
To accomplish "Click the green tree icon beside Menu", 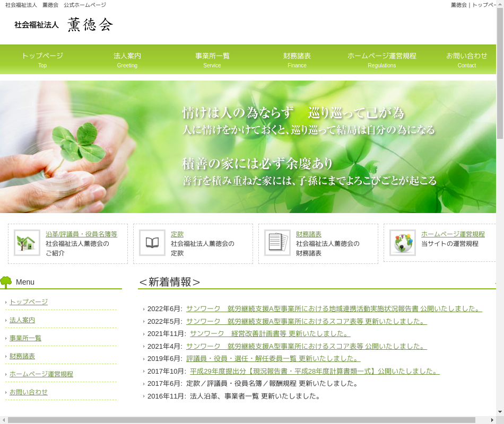I will tap(6, 282).
